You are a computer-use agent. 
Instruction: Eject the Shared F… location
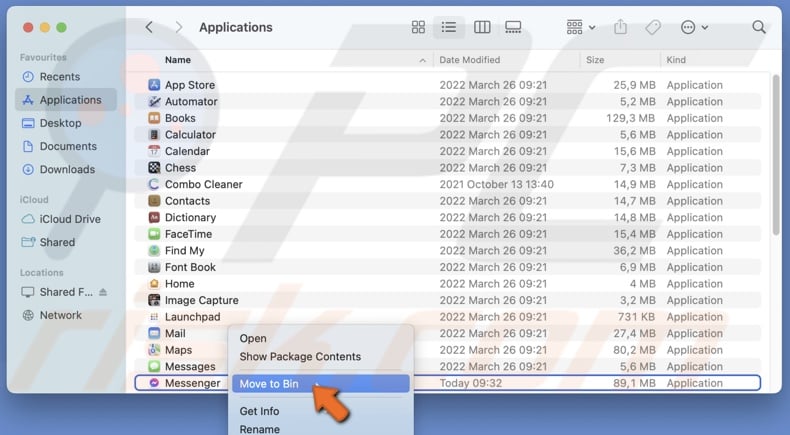pyautogui.click(x=103, y=292)
